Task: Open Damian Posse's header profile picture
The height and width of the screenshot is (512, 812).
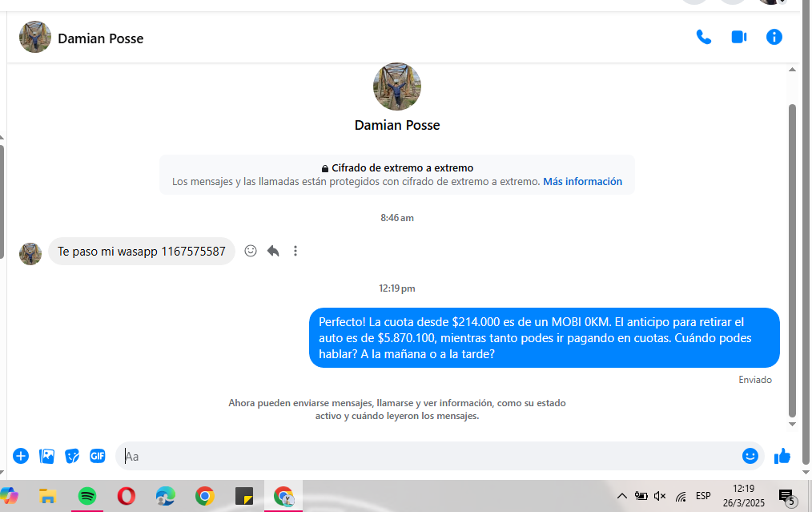Action: (x=35, y=37)
